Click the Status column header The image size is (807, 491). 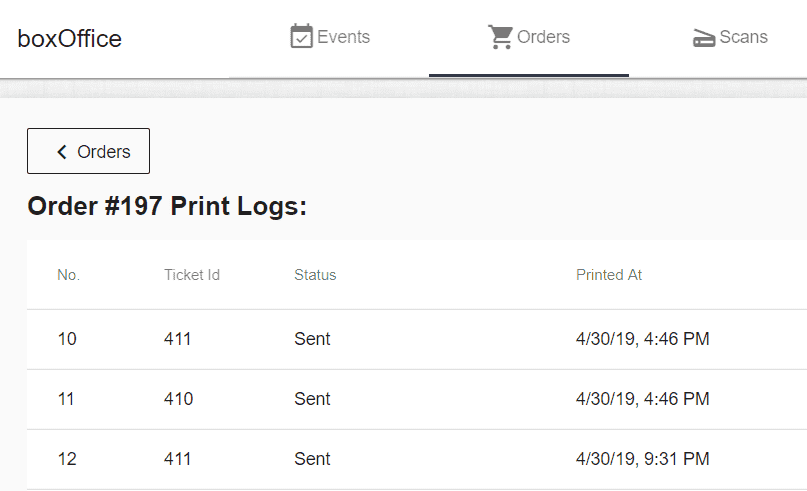click(x=315, y=275)
